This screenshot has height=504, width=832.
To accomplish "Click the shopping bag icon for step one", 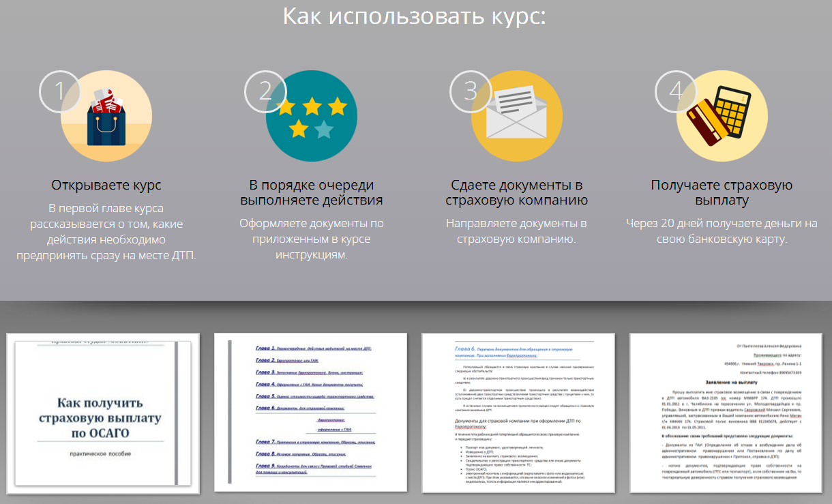I will pos(106,116).
